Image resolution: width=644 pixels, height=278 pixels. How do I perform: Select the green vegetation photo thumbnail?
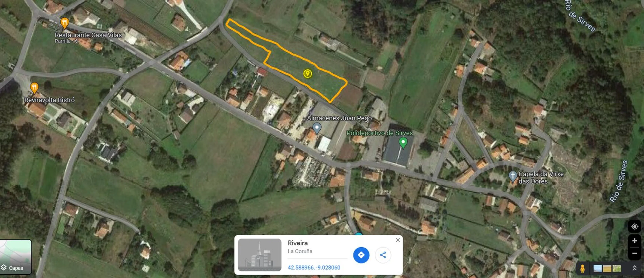tap(617, 269)
